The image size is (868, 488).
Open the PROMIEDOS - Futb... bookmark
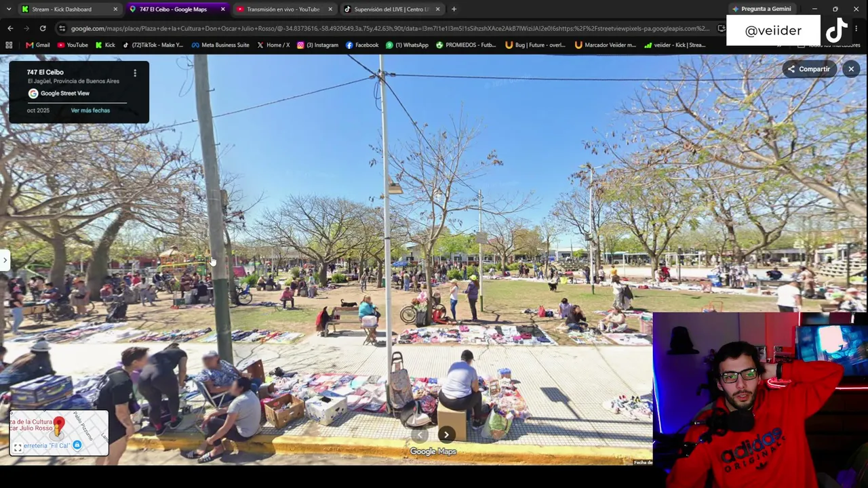466,45
